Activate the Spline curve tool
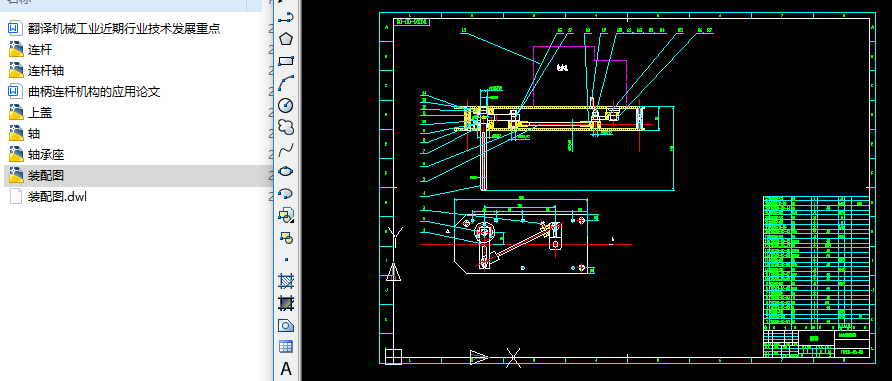Screen dimensions: 892x381 click(286, 150)
